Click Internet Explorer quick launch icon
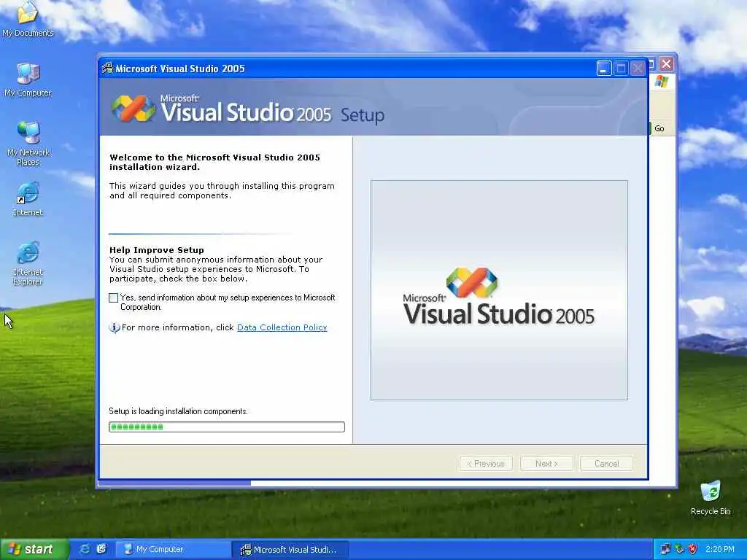 [x=85, y=549]
